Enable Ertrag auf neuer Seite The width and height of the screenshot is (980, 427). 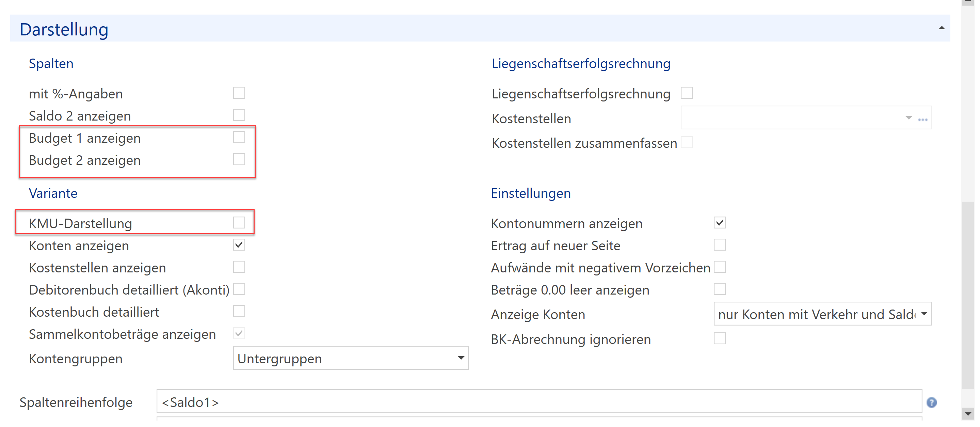[x=719, y=245]
